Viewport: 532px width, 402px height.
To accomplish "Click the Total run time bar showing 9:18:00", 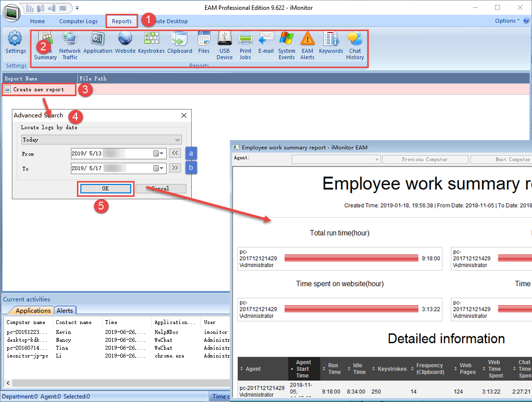I will click(x=352, y=258).
